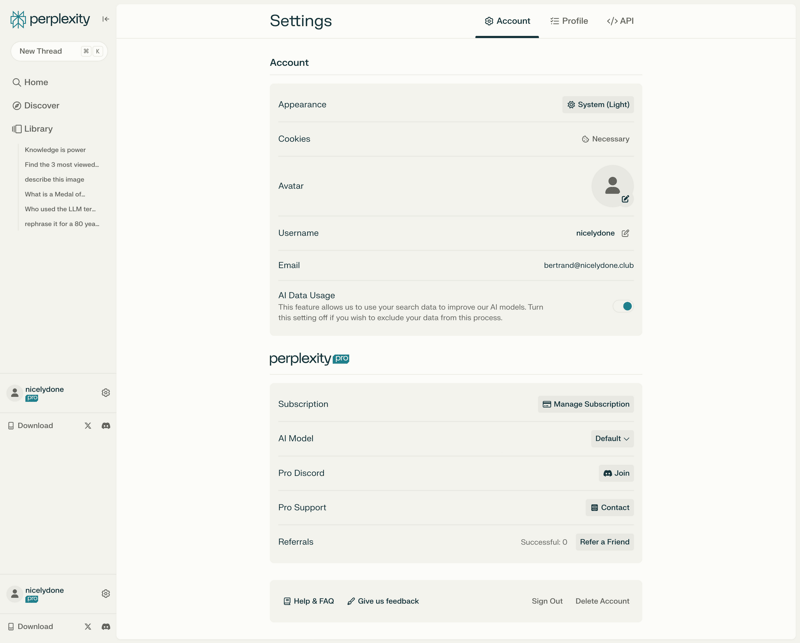Edit the avatar using the pencil icon

click(625, 199)
